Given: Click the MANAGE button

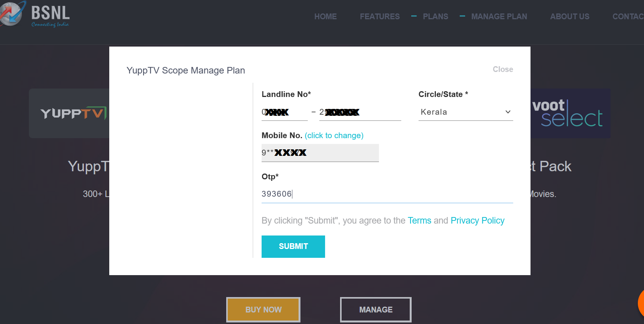Looking at the screenshot, I should click(376, 310).
